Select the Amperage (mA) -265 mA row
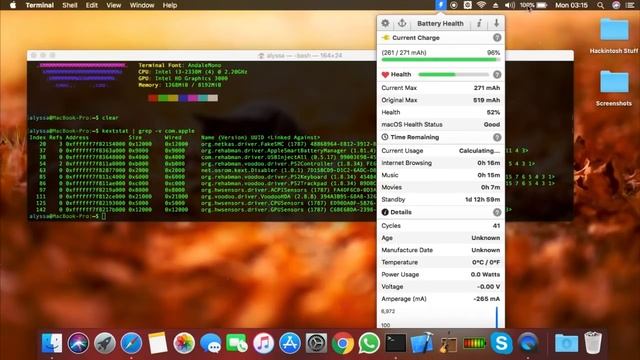Screen dimensions: 640x360 440,299
